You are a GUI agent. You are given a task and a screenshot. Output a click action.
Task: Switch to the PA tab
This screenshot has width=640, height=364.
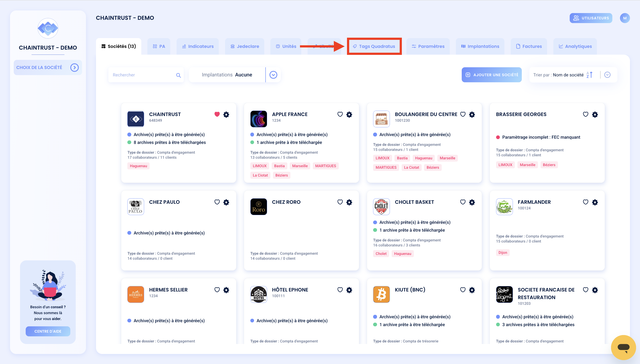(159, 46)
